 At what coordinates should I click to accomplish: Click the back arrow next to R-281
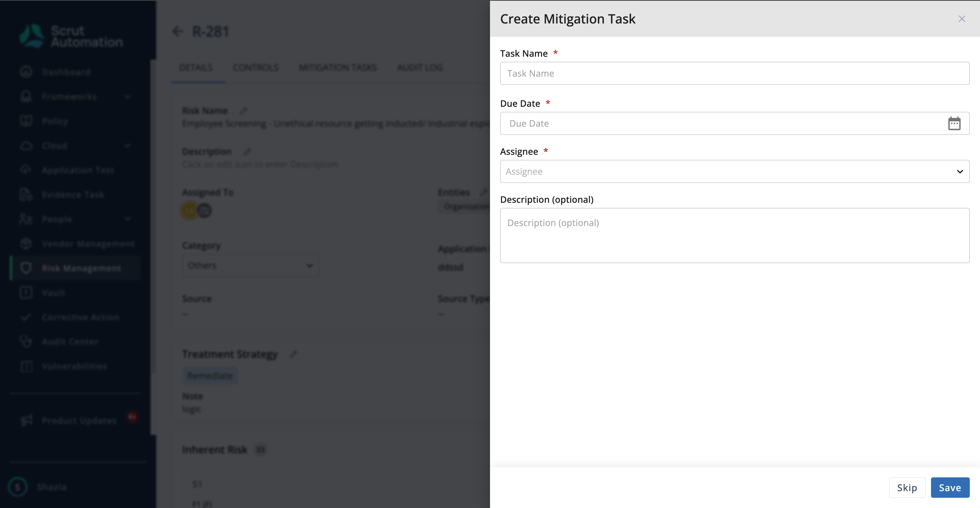[x=178, y=31]
